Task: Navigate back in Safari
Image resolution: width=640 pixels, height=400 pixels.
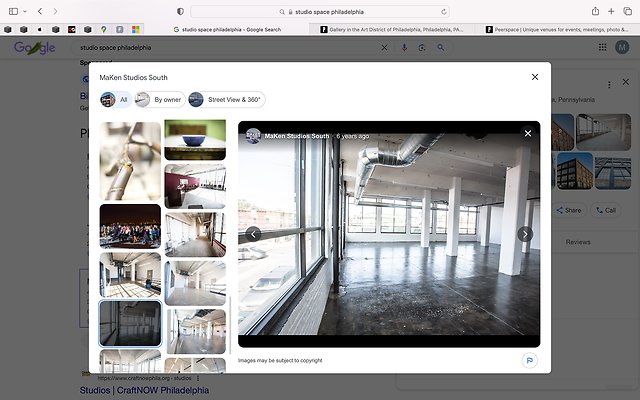Action: (x=39, y=11)
